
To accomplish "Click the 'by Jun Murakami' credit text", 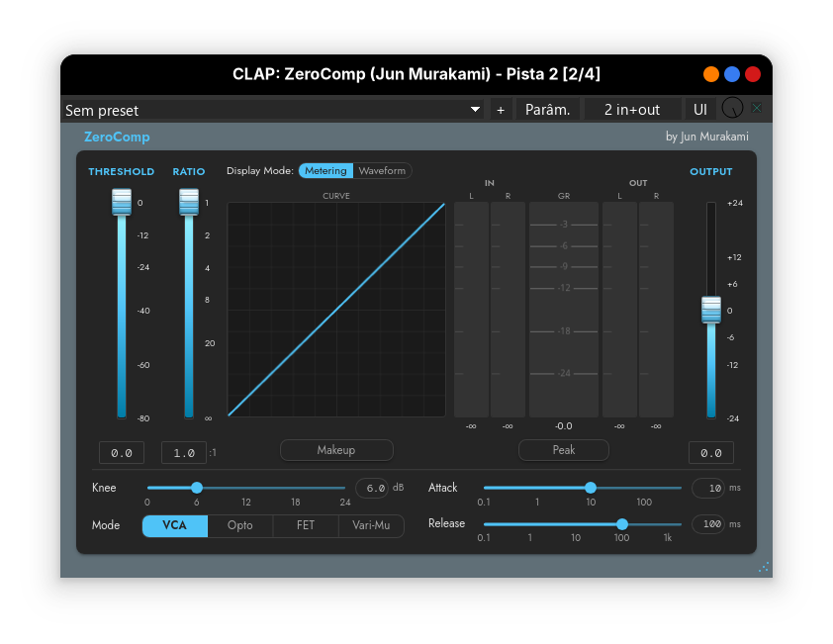I will pos(707,137).
